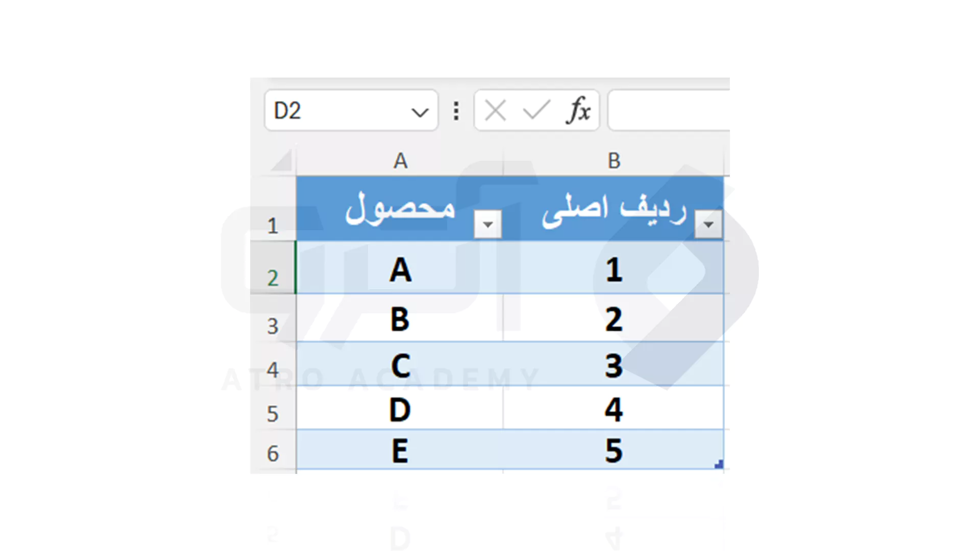Select column A header
The image size is (980, 551).
pyautogui.click(x=400, y=161)
